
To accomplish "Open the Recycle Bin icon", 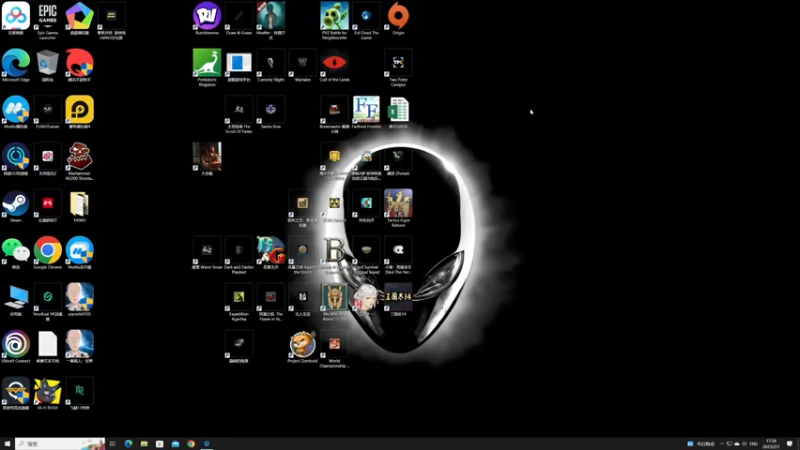I will pos(47,63).
